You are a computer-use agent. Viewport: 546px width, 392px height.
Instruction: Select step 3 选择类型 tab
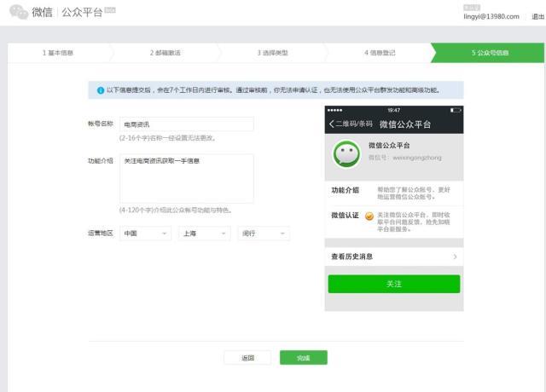coord(273,53)
